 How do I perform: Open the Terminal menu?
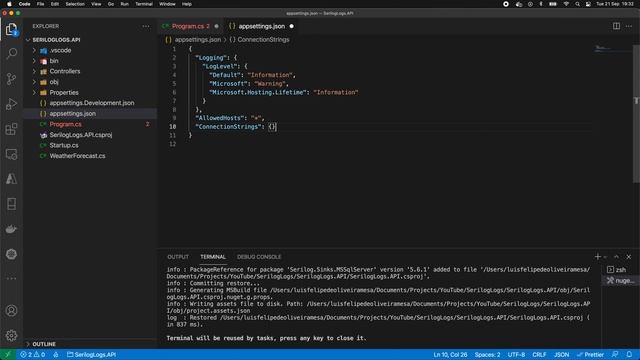tap(144, 4)
